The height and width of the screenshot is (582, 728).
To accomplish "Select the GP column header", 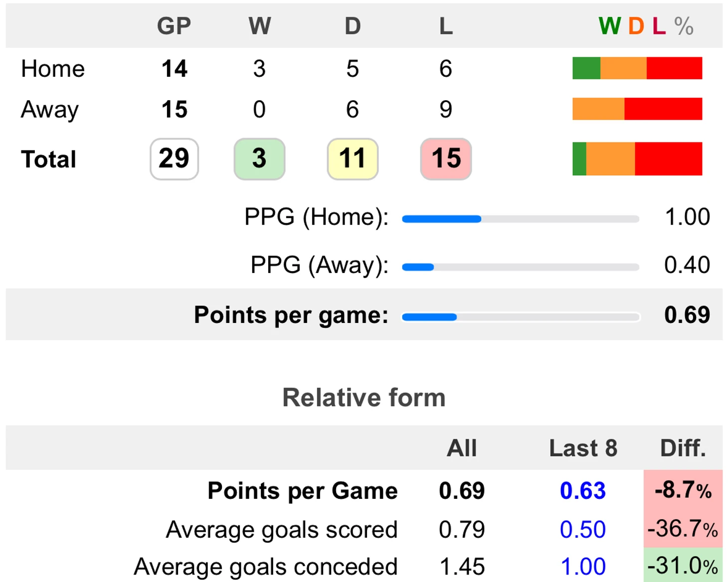I will (x=174, y=26).
